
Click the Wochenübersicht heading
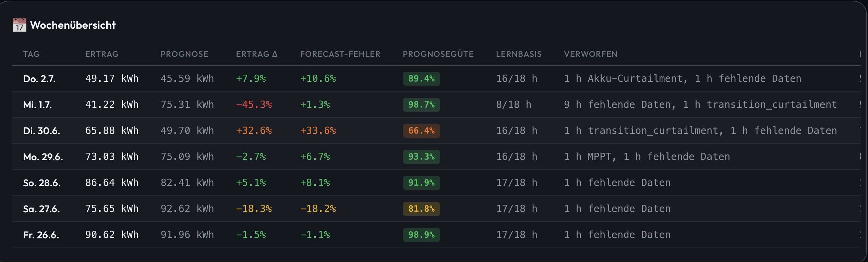coord(73,25)
